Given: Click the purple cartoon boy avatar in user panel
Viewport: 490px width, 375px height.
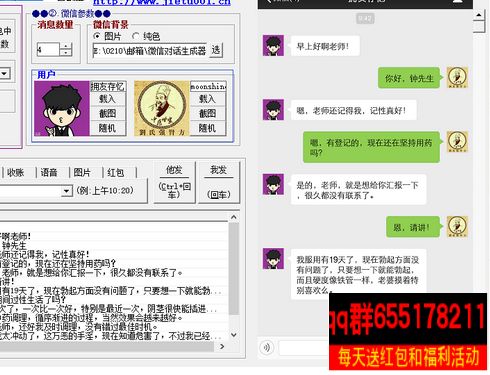Looking at the screenshot, I should 62,108.
